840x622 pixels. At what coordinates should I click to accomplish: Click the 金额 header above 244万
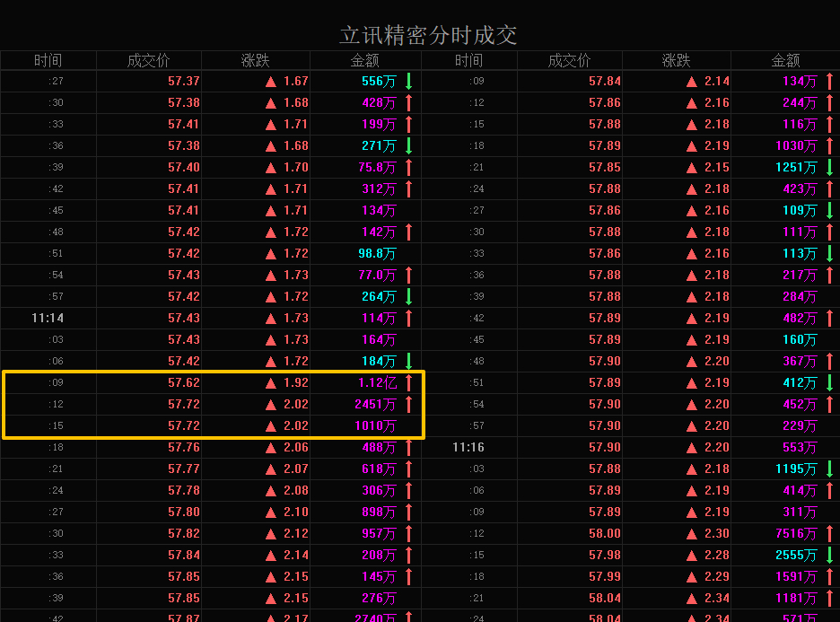pos(785,60)
